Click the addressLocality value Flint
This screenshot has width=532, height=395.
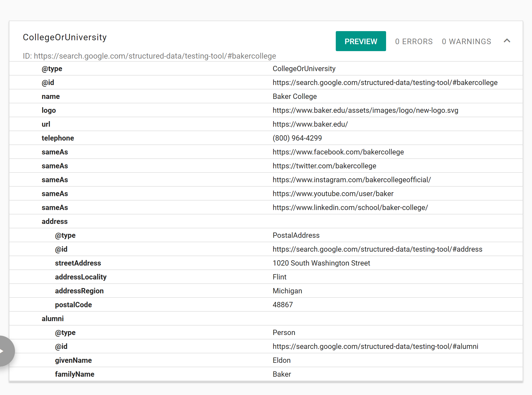pyautogui.click(x=279, y=277)
